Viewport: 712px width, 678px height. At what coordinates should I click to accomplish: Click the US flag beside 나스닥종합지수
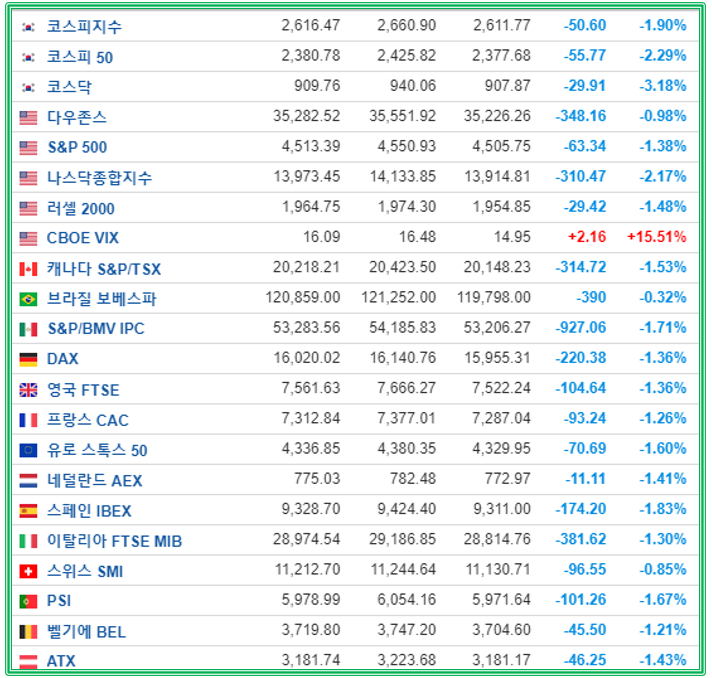point(28,178)
